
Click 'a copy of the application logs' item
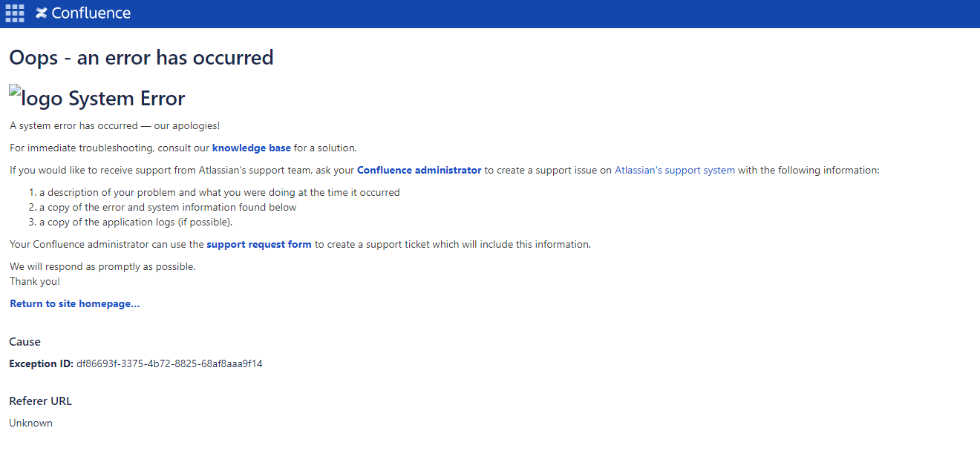pos(136,222)
